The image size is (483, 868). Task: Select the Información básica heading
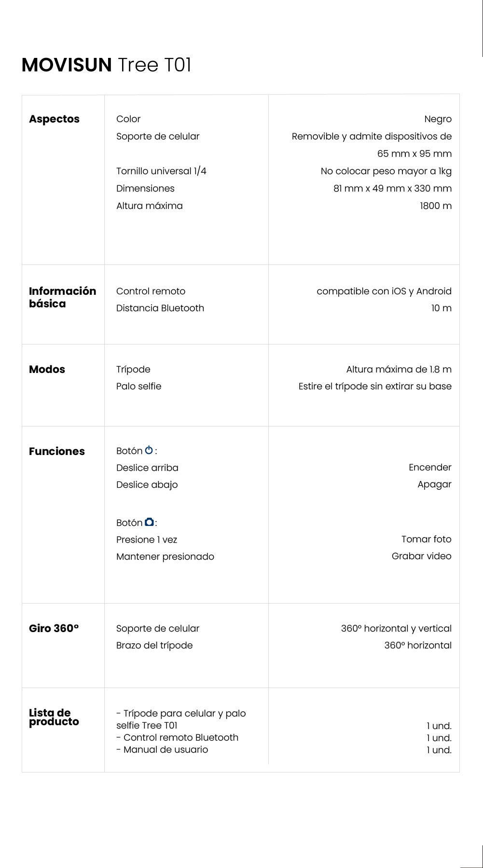pos(62,297)
